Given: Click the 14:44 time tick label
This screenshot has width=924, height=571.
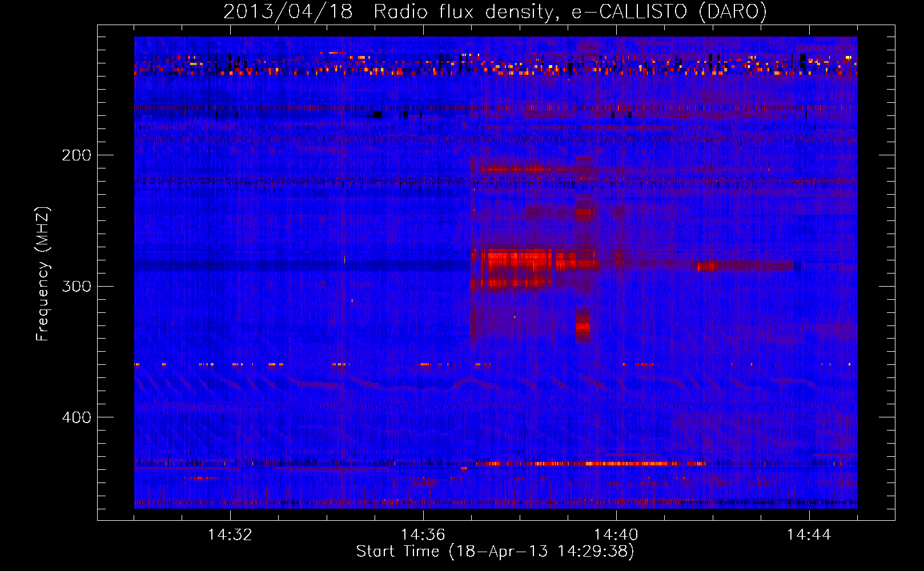Looking at the screenshot, I should click(x=809, y=535).
